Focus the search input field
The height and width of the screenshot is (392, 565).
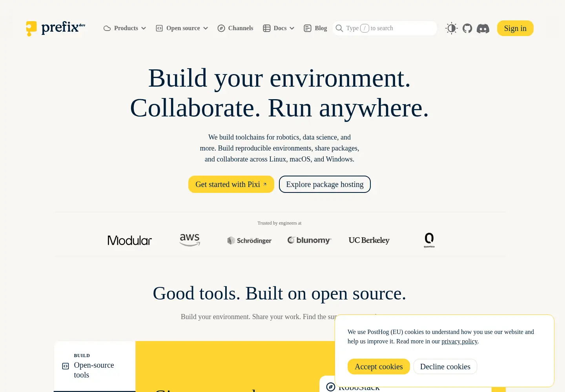pyautogui.click(x=385, y=28)
